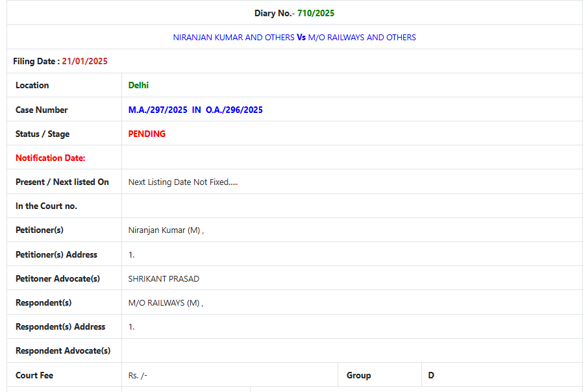Click respondent name M/O RAILWAYS (M)
Image resolution: width=583 pixels, height=392 pixels.
[x=165, y=302]
